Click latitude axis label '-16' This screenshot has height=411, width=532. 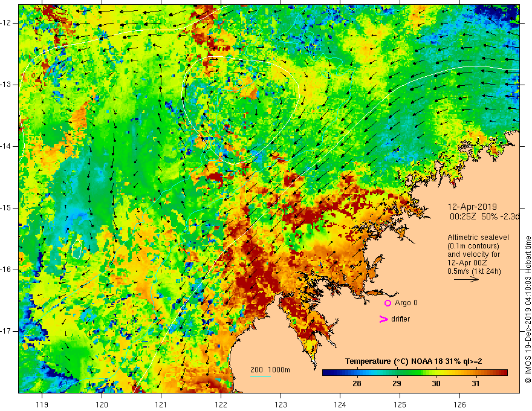tap(7, 270)
